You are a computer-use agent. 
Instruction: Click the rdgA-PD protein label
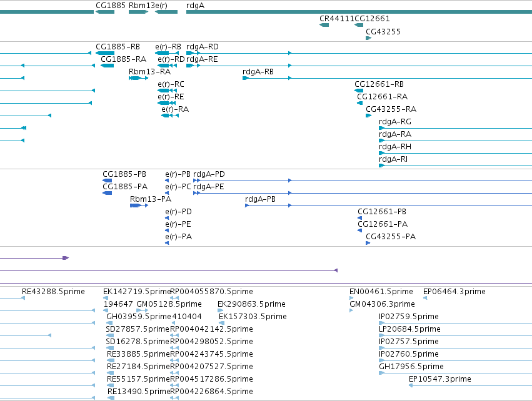[x=209, y=174]
